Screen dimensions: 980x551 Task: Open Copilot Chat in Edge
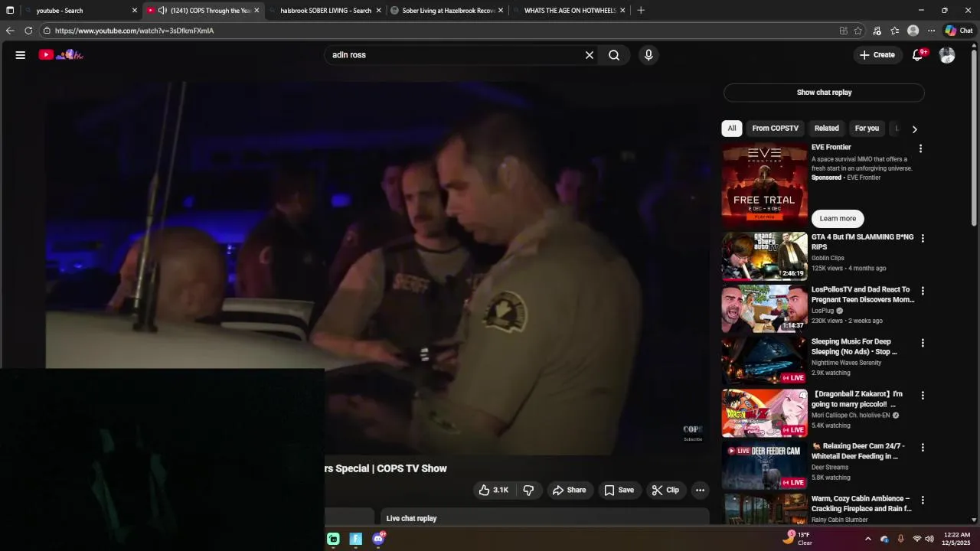(x=959, y=31)
